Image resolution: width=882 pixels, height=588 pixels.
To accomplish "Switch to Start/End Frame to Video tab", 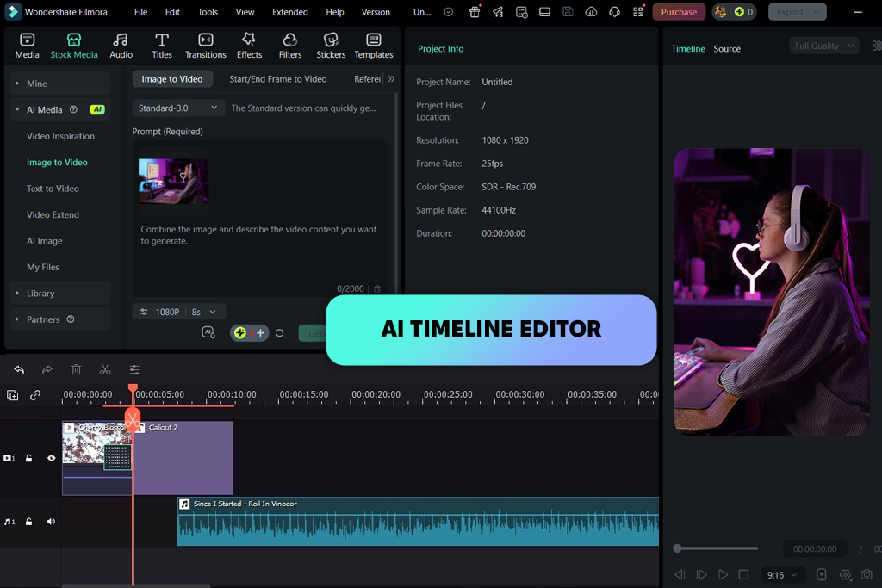I will click(x=278, y=79).
